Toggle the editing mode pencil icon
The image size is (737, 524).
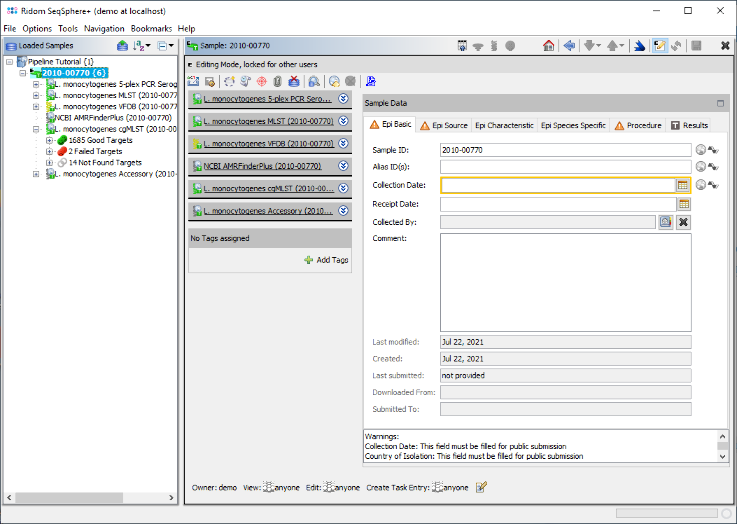click(660, 46)
